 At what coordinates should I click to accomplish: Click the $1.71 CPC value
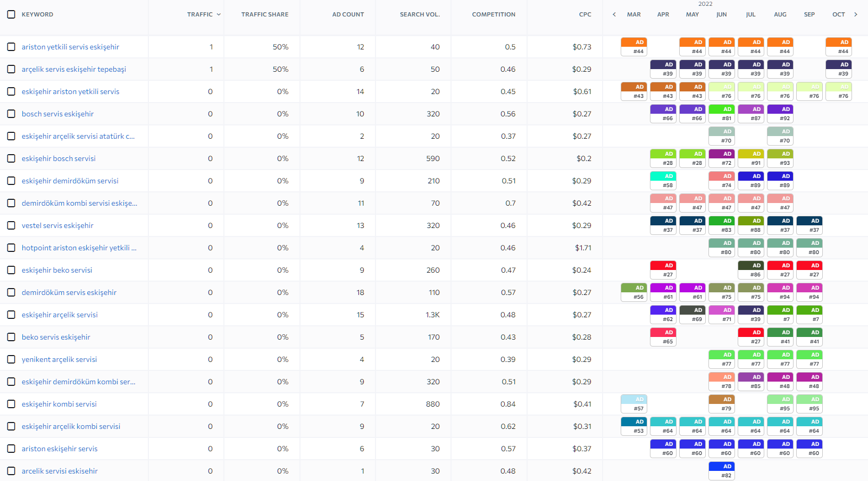(583, 248)
